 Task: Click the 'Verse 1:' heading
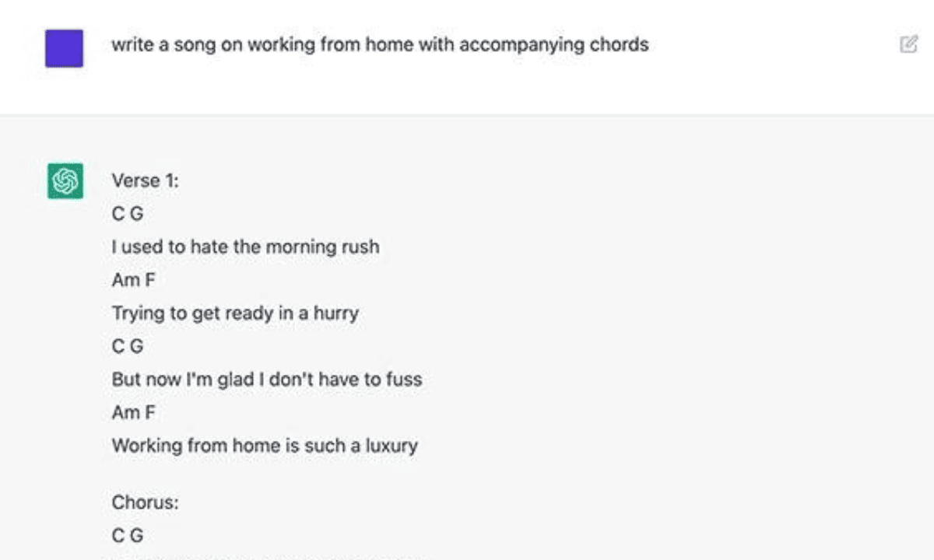pos(145,180)
